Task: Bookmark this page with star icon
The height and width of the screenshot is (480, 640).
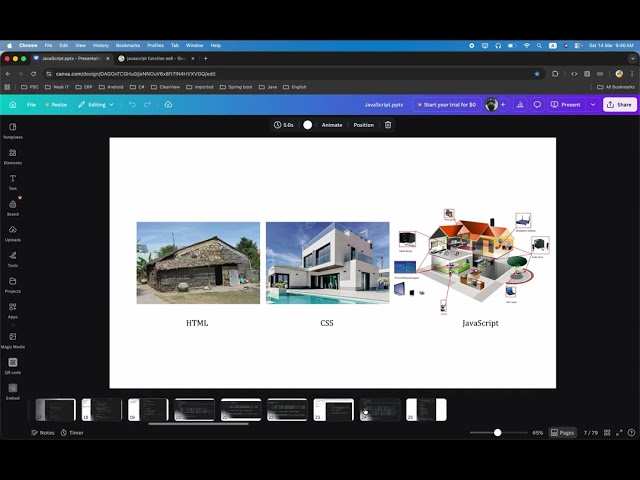Action: tap(537, 74)
